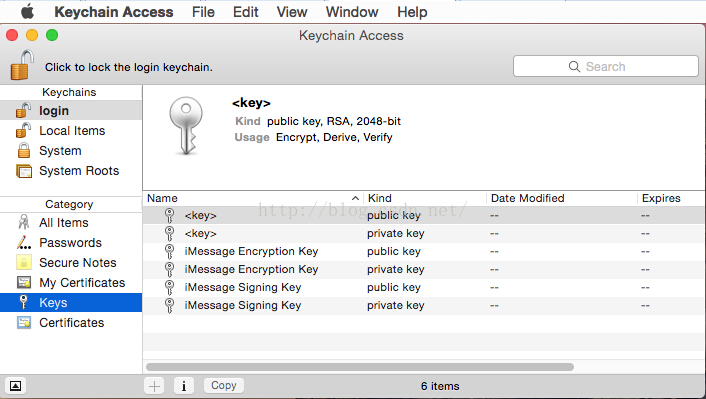Select the System keychain lock icon
The width and height of the screenshot is (706, 399).
24,150
